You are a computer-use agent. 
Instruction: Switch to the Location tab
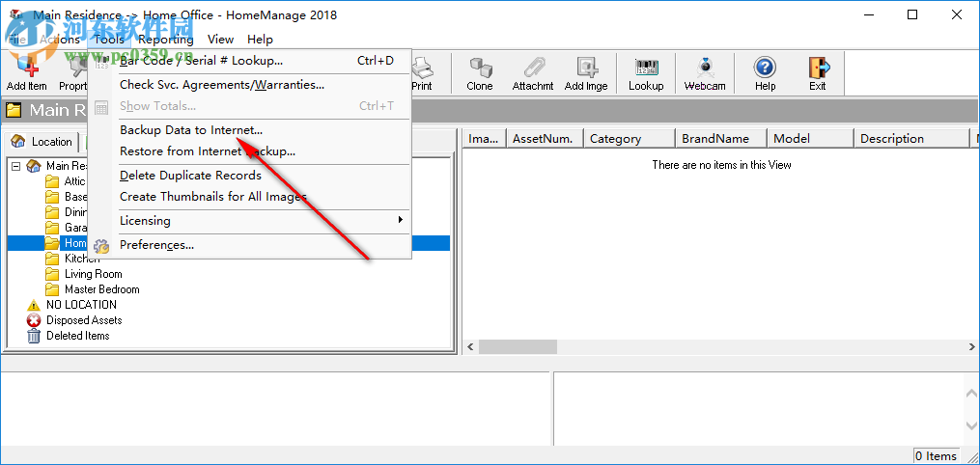tap(42, 142)
